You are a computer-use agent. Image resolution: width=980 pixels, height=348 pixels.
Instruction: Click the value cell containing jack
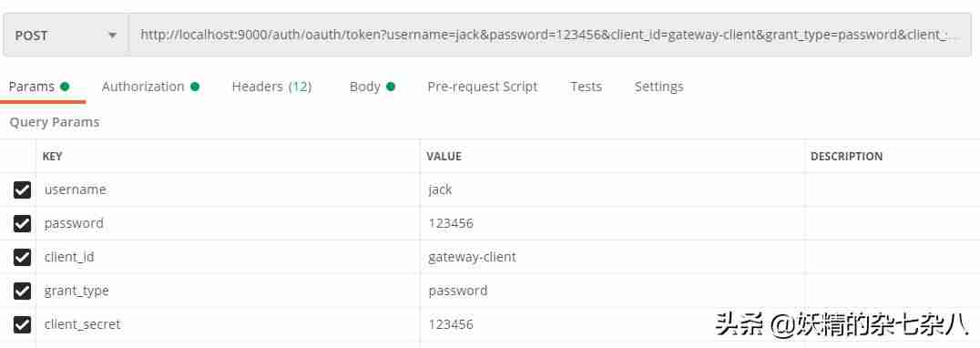(612, 189)
